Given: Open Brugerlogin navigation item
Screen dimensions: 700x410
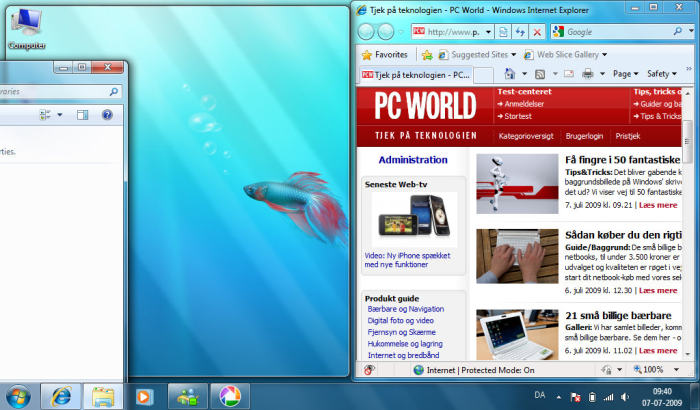Looking at the screenshot, I should [x=584, y=136].
